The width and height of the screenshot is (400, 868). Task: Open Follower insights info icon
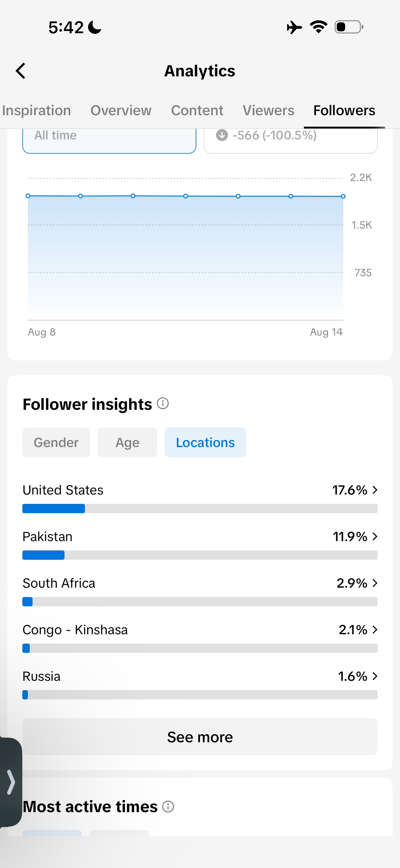[x=163, y=403]
